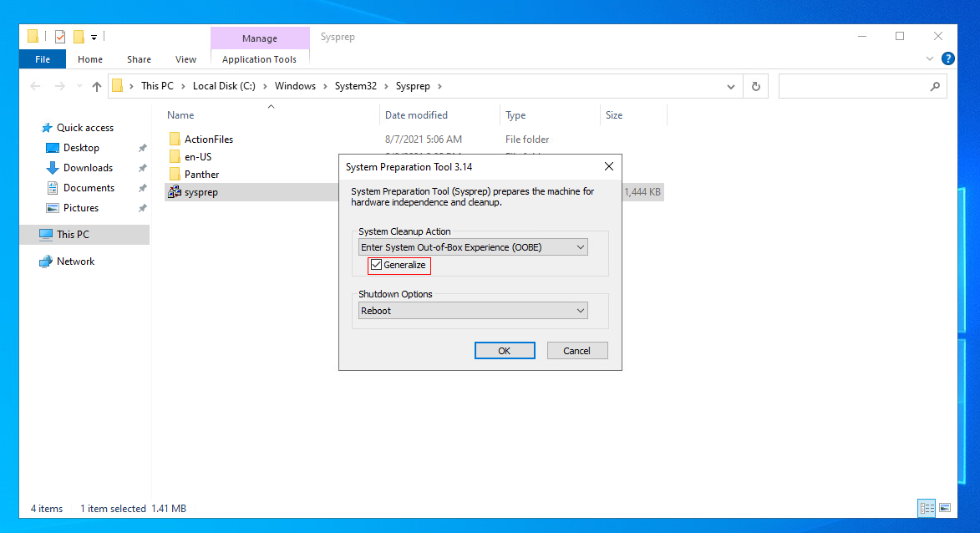Toggle the Generalize checkbox
Viewport: 980px width, 533px height.
coord(376,265)
